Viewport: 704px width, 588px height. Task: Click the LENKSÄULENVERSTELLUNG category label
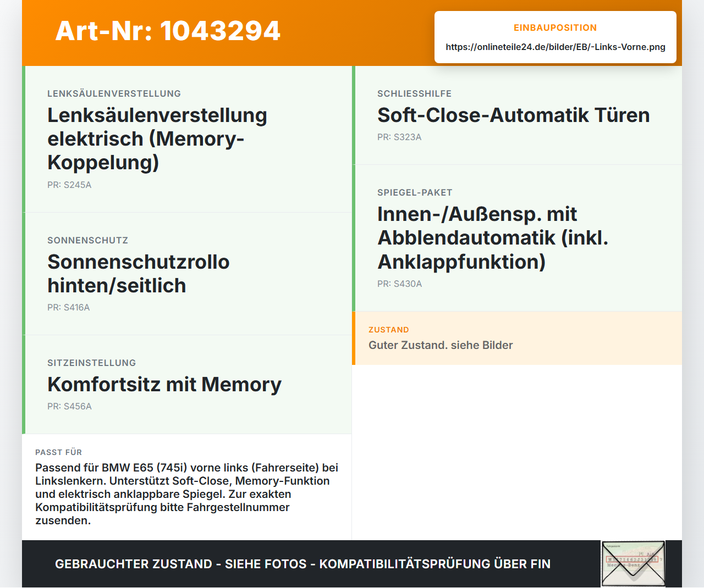click(114, 93)
